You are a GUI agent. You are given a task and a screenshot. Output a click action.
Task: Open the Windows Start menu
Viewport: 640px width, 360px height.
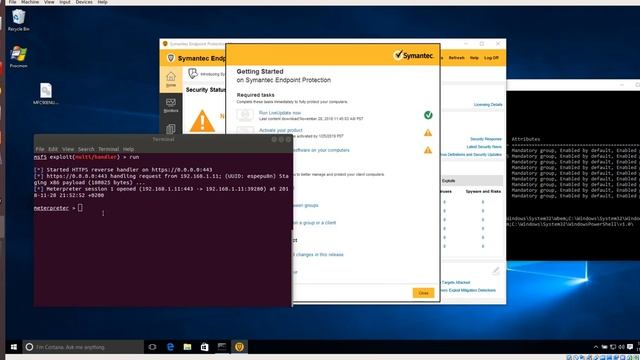13,347
